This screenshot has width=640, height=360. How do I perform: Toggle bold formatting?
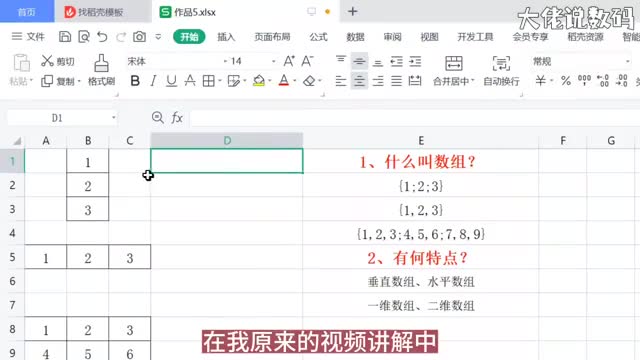coord(135,81)
